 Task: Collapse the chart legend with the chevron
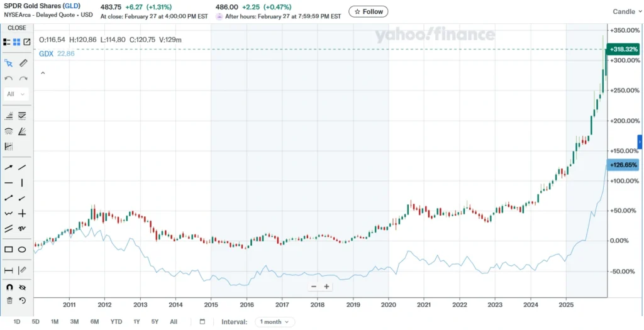[42, 73]
